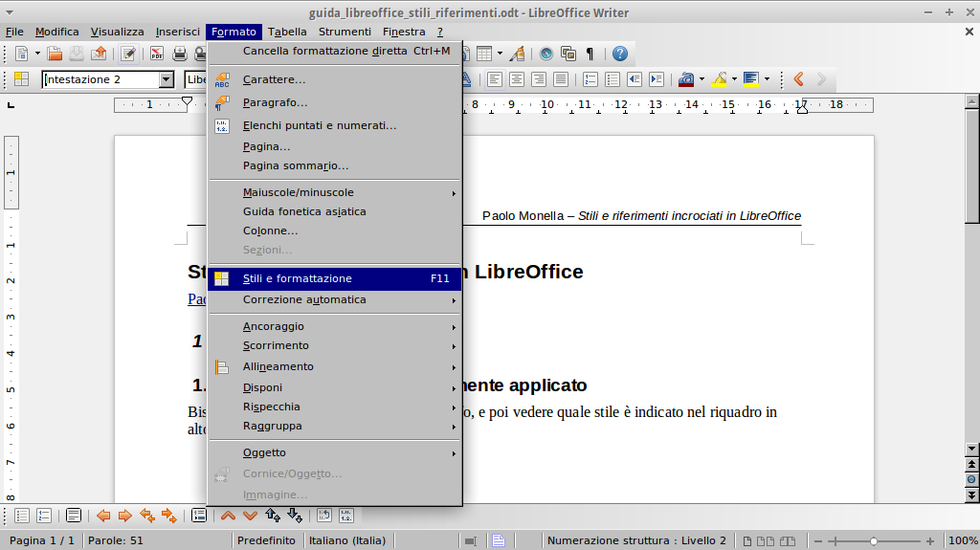This screenshot has width=980, height=550.
Task: Open the Finestra menu
Action: (404, 32)
